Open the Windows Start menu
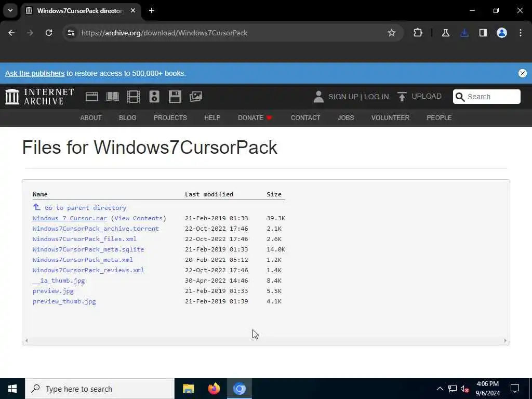The height and width of the screenshot is (399, 532). click(x=12, y=389)
